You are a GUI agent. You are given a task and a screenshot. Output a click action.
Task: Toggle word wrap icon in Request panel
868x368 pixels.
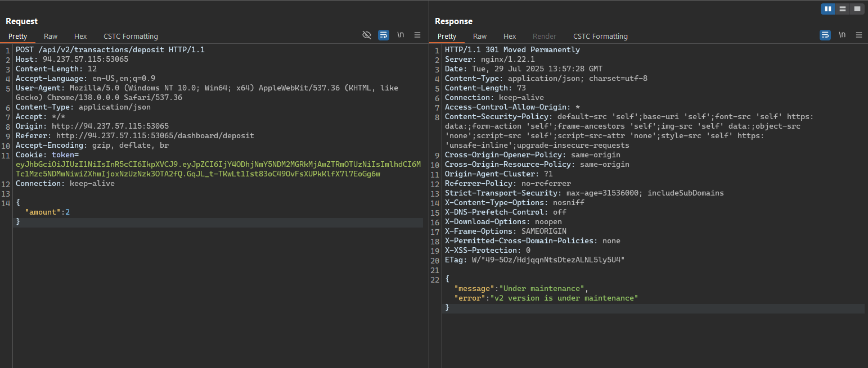[x=384, y=35]
